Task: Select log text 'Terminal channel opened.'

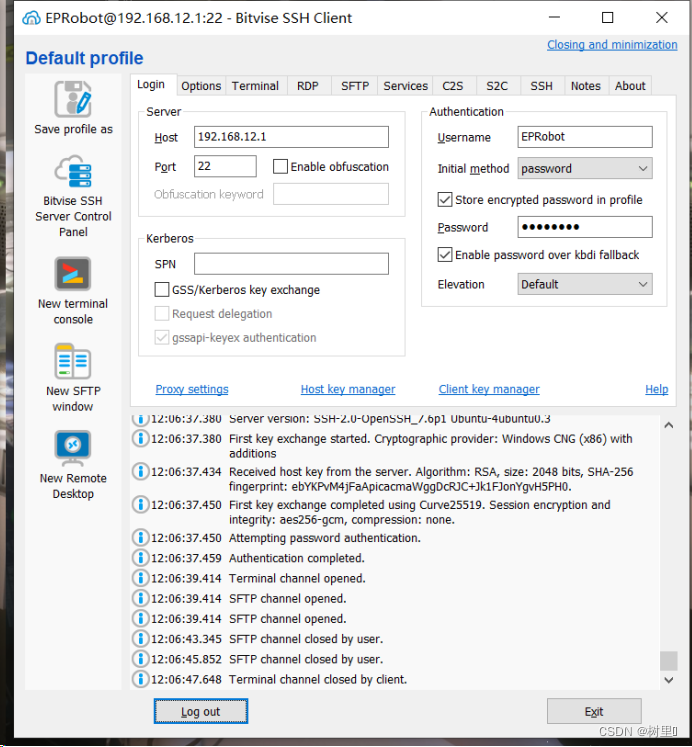Action: point(297,578)
